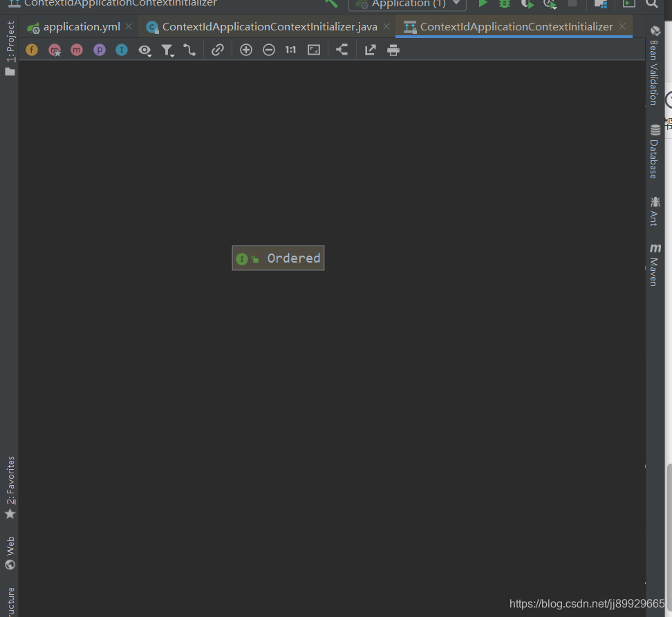Run Application with coverage
The height and width of the screenshot is (617, 672).
click(528, 4)
